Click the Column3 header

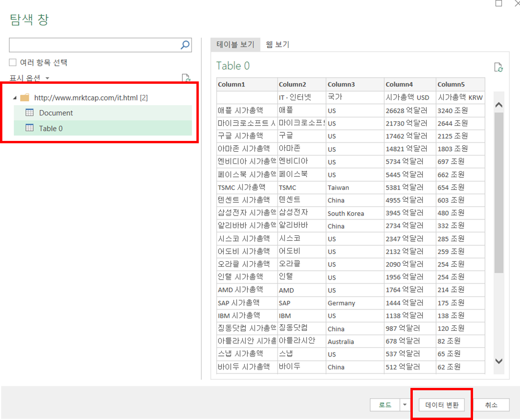[x=355, y=84]
